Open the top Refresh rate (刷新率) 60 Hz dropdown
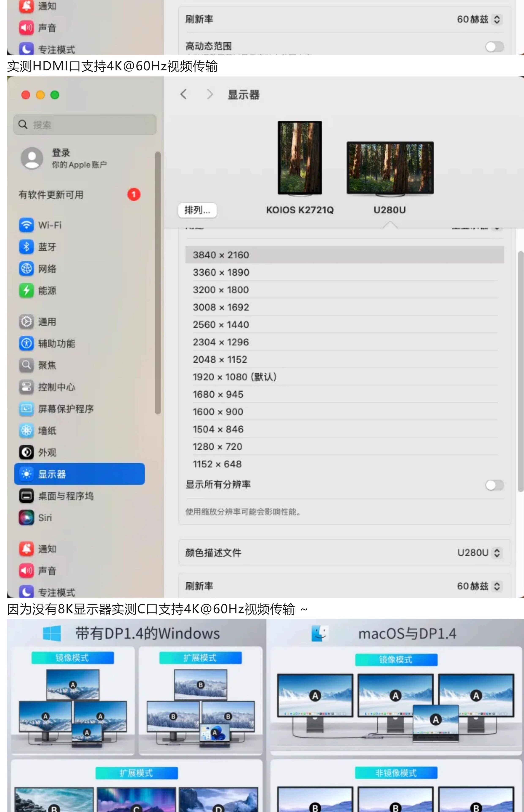 (479, 19)
